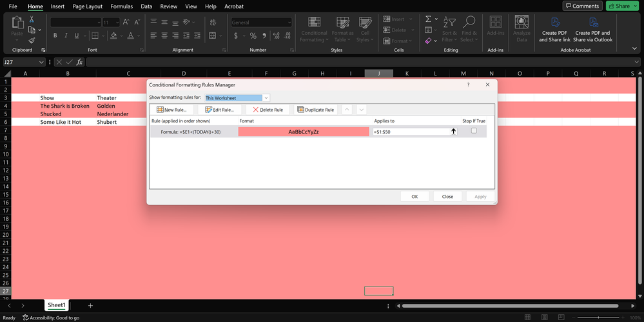Viewport: 644px width, 322px height.
Task: Click the Font Color letter A icon
Action: (x=131, y=35)
